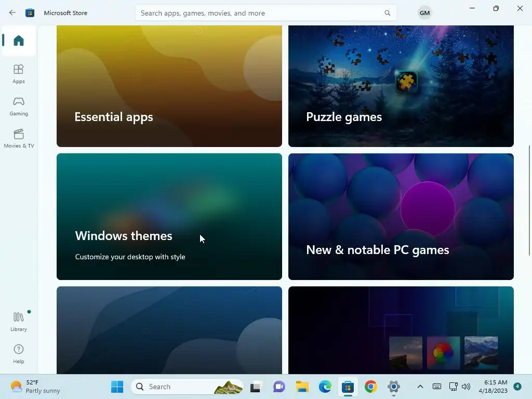
Task: Click the Microsoft Store logo icon
Action: [x=30, y=13]
